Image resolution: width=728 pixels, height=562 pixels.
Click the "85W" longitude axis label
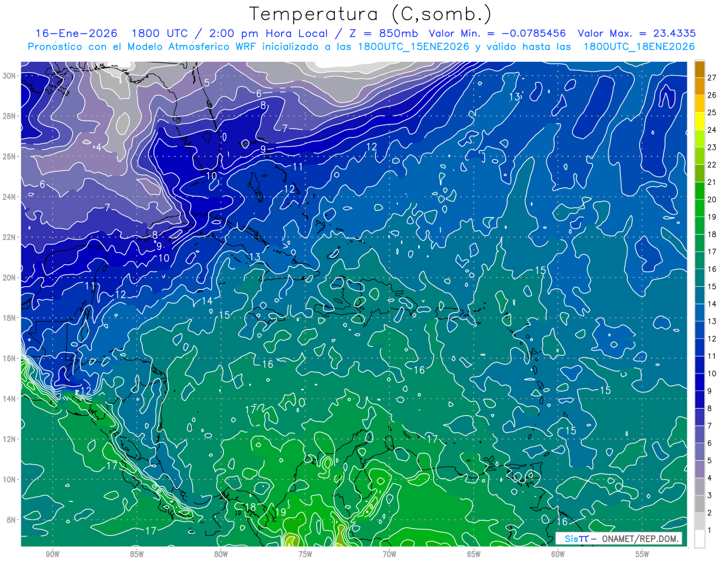click(x=136, y=555)
